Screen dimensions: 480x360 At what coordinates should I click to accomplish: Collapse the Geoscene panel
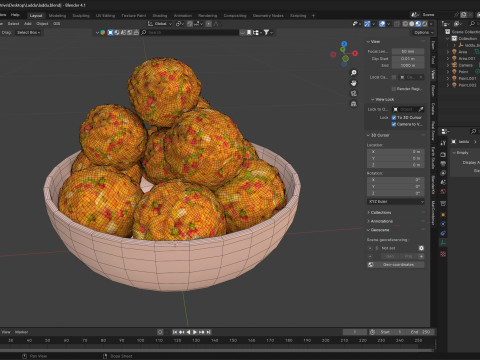[x=368, y=230]
